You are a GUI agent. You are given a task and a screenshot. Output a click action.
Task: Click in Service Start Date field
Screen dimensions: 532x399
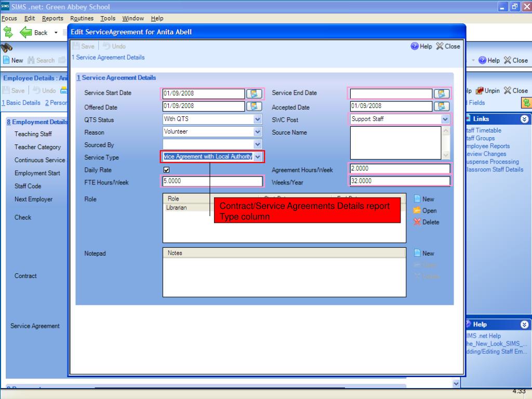coord(204,94)
